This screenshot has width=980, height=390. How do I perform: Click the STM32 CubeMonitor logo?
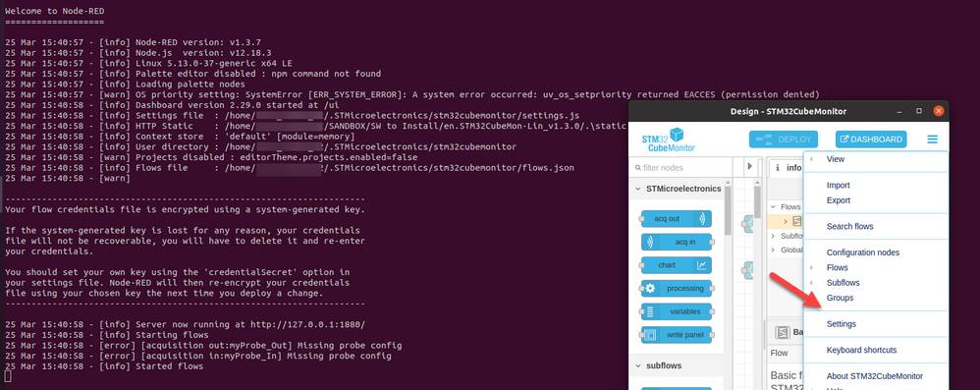[668, 140]
